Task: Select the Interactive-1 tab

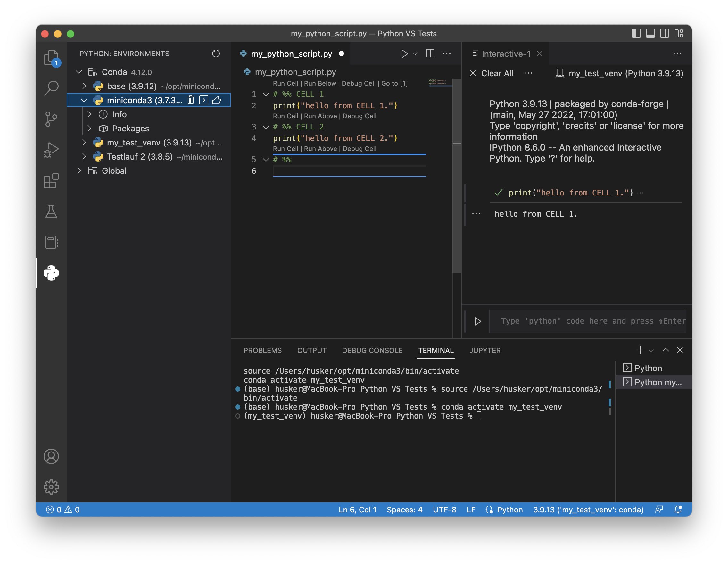Action: (505, 54)
